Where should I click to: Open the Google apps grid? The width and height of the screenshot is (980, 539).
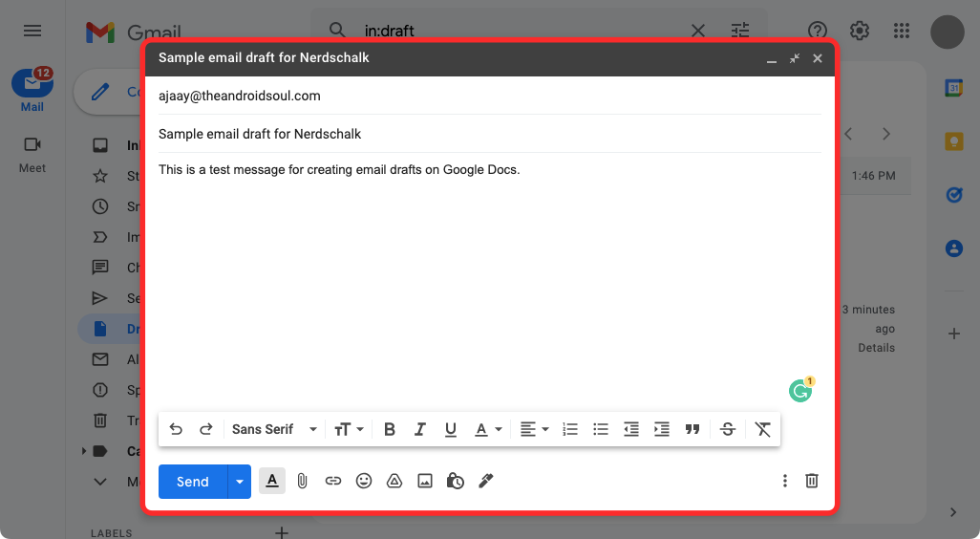click(902, 31)
